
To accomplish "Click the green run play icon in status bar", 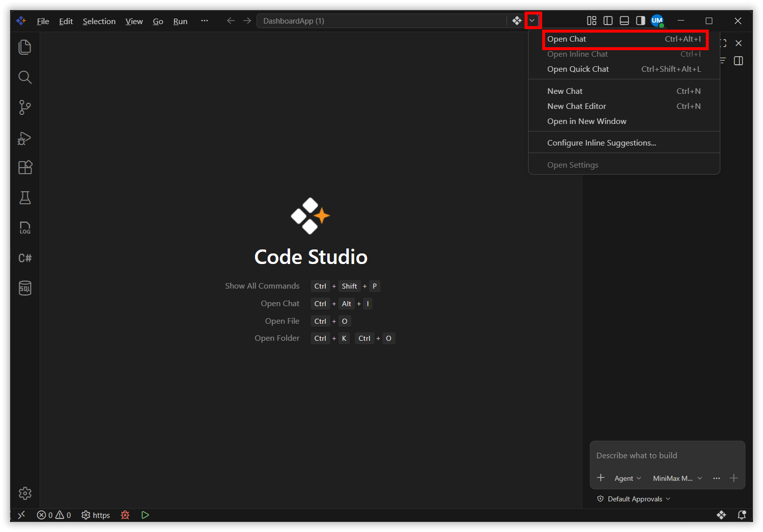I will pyautogui.click(x=145, y=515).
